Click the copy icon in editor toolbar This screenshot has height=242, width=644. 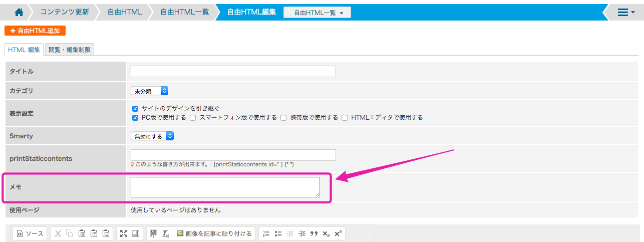[70, 233]
